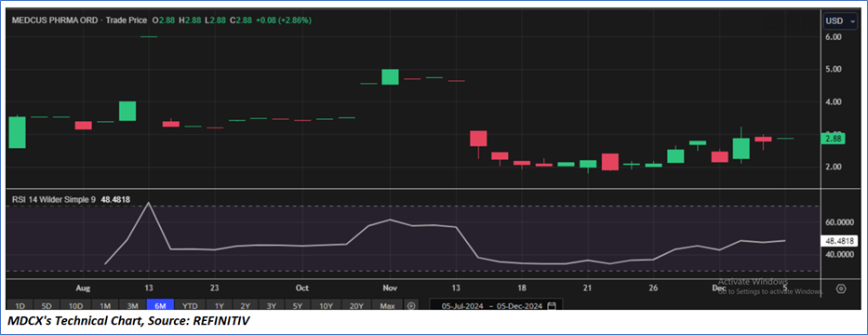Select the 10Y time range
This screenshot has width=868, height=335.
coord(326,305)
